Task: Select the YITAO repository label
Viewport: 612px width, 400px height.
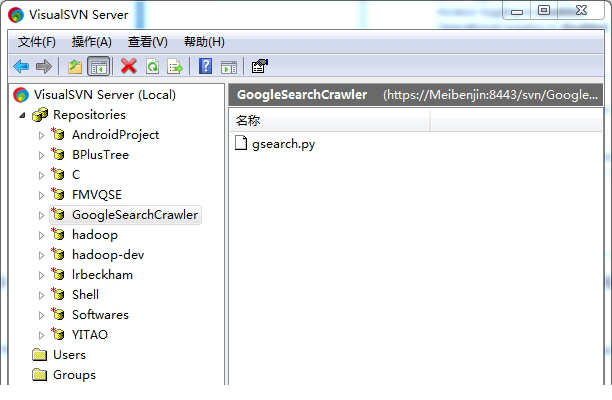Action: point(90,335)
